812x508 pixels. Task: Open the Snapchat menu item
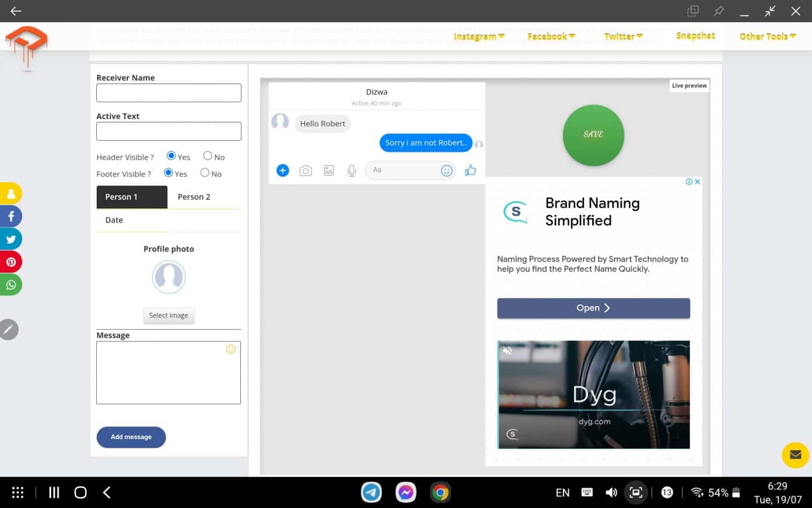695,36
